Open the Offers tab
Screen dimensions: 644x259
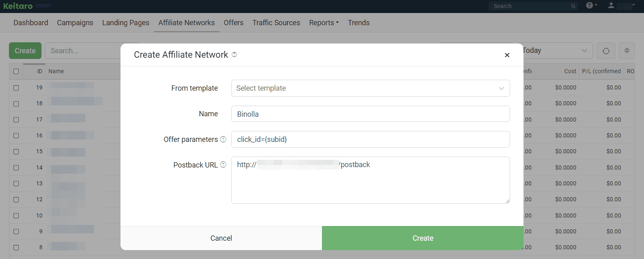click(x=233, y=23)
